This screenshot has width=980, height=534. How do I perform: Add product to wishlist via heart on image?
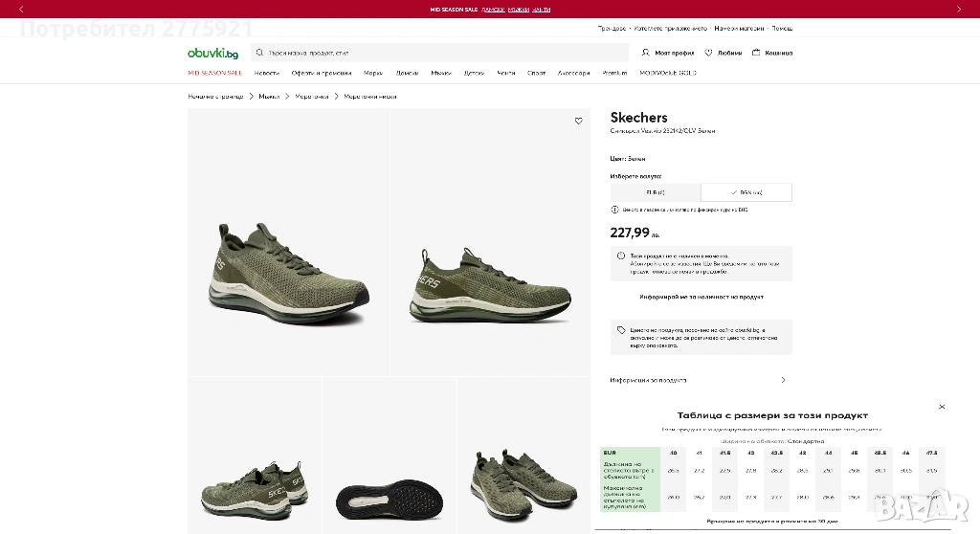pyautogui.click(x=578, y=122)
